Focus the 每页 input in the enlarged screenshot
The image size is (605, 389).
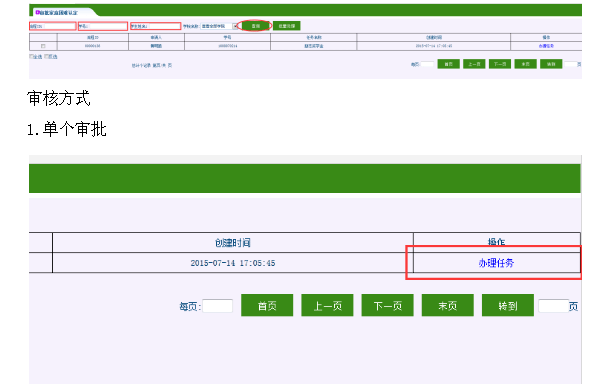pyautogui.click(x=218, y=306)
